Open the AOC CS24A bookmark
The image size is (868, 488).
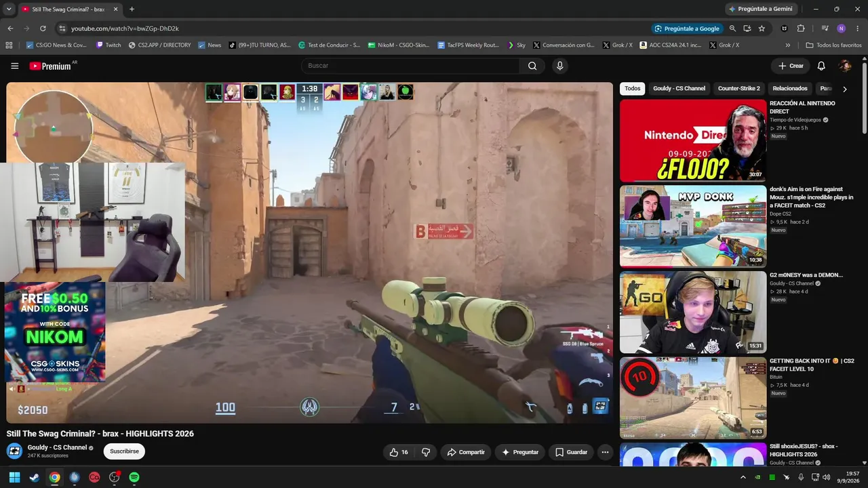click(669, 45)
